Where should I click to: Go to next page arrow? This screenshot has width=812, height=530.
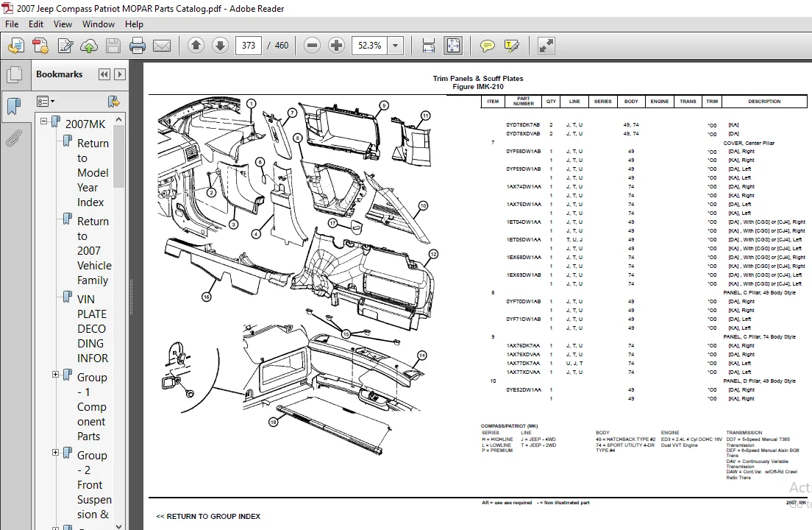coord(220,46)
